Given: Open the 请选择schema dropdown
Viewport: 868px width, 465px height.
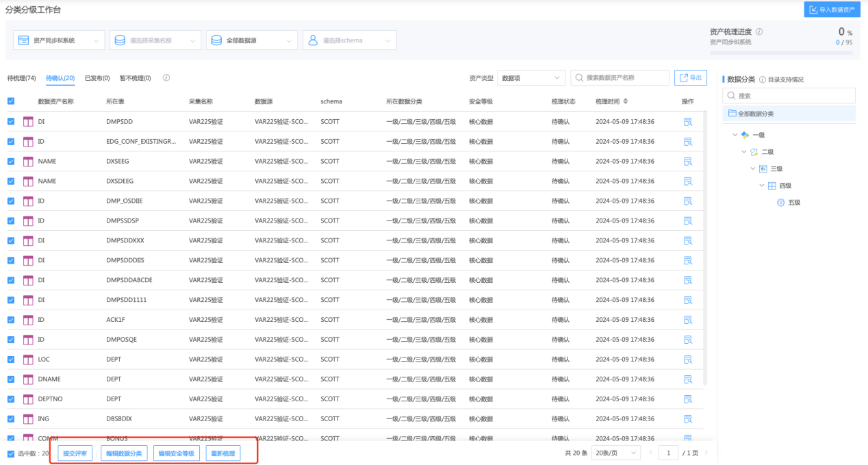Looking at the screenshot, I should 350,40.
